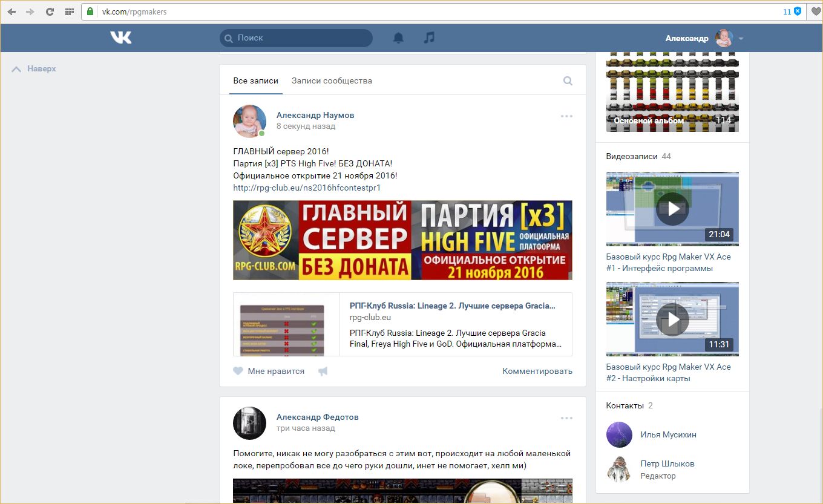Click the VK logo in header

click(120, 38)
